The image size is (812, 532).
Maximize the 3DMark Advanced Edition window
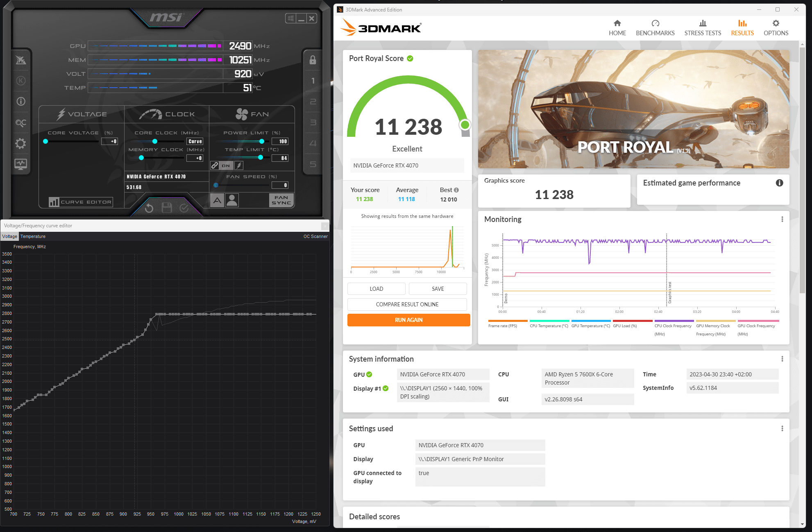[778, 9]
